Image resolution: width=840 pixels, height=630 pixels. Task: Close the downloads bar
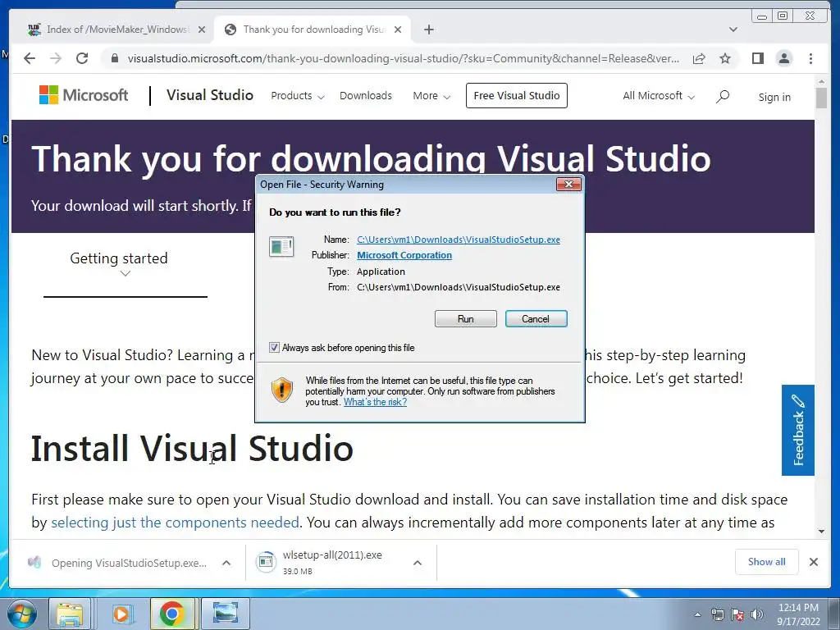(x=814, y=562)
